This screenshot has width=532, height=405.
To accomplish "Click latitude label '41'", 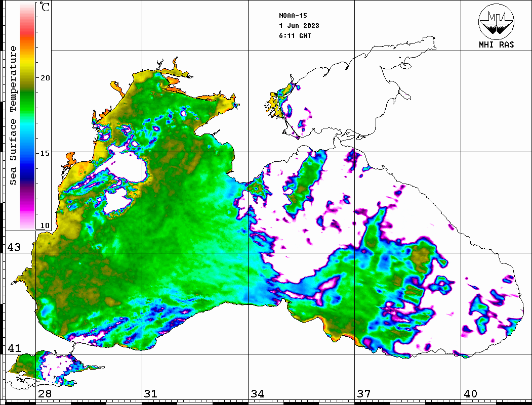I will (x=14, y=348).
